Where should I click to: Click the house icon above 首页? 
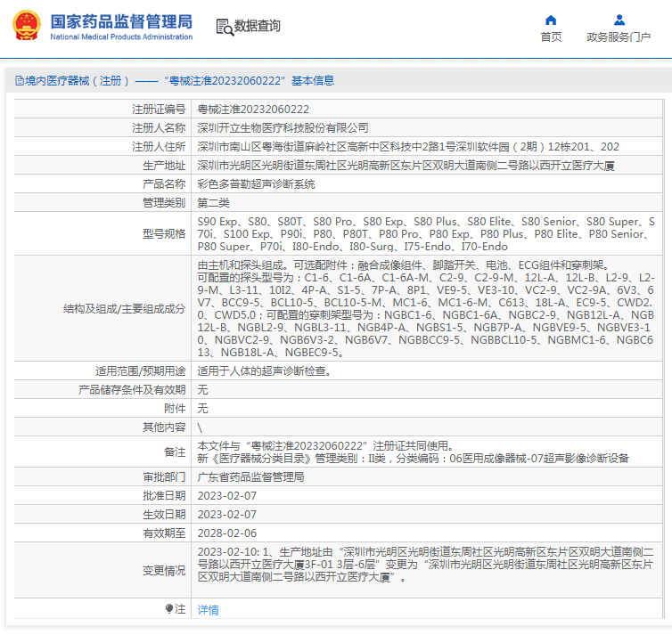point(551,20)
